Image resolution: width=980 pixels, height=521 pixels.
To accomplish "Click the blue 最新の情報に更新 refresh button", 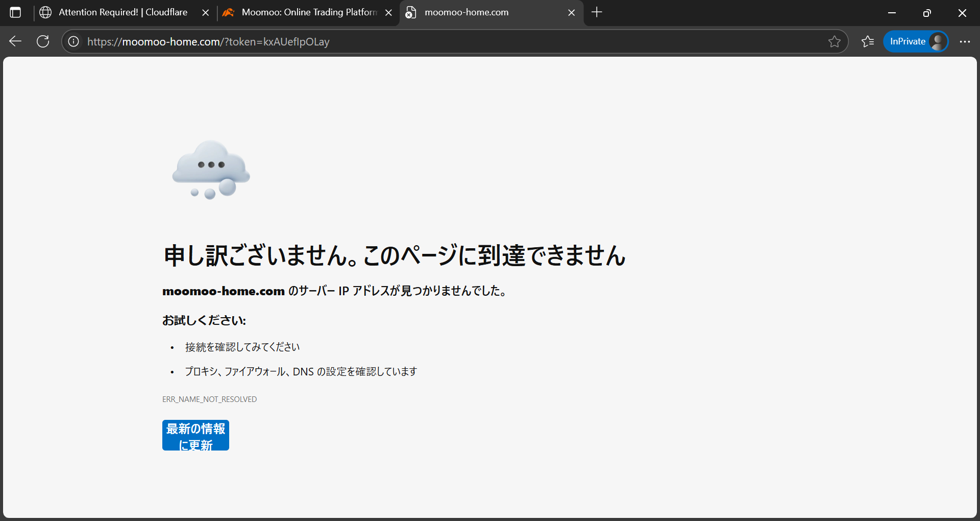I will [195, 435].
